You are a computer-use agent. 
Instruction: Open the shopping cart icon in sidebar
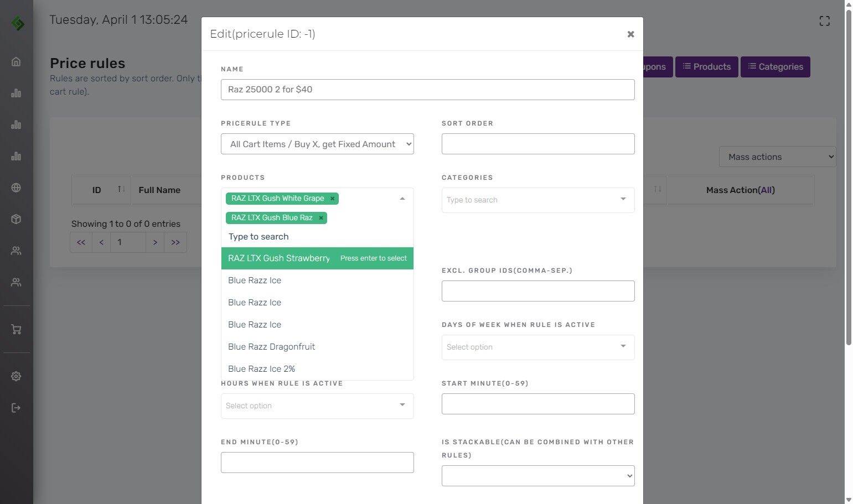pyautogui.click(x=16, y=330)
